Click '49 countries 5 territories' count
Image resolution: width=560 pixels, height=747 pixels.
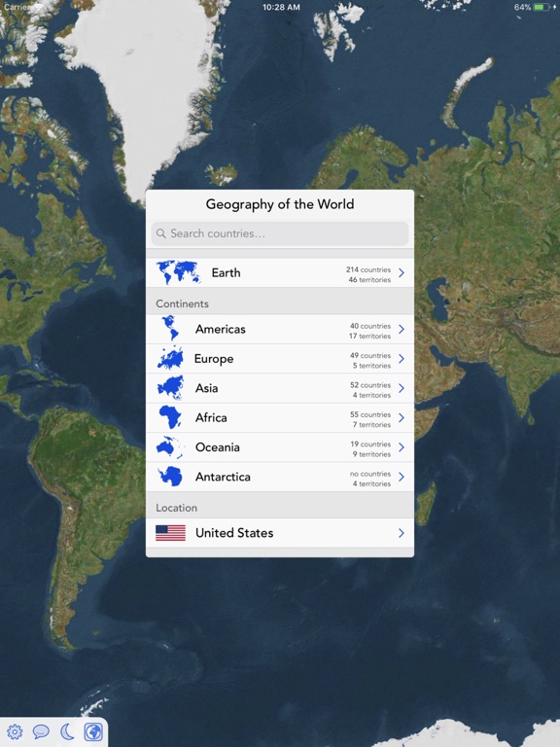click(370, 360)
